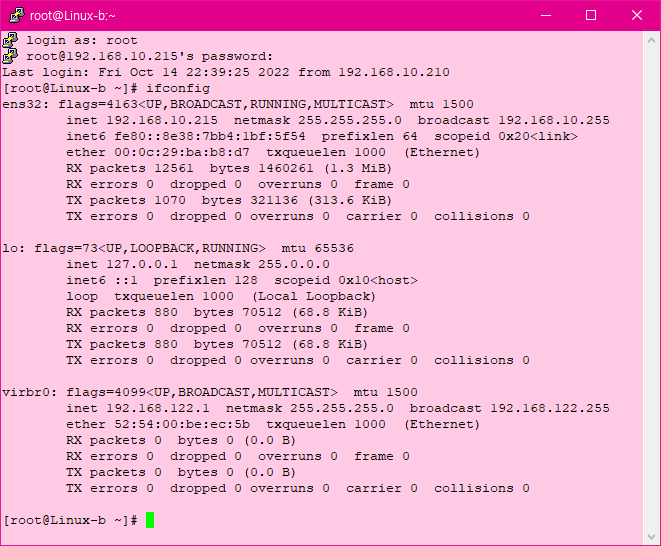Click 'scopeid 0x20<link>' text

[x=506, y=137]
